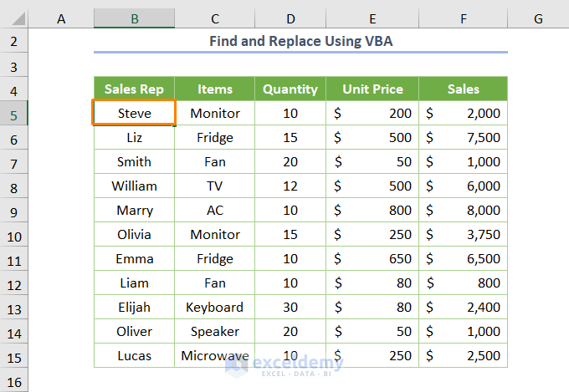Viewport: 569px width, 392px height.
Task: Select the Unit Price header cell
Action: point(372,89)
